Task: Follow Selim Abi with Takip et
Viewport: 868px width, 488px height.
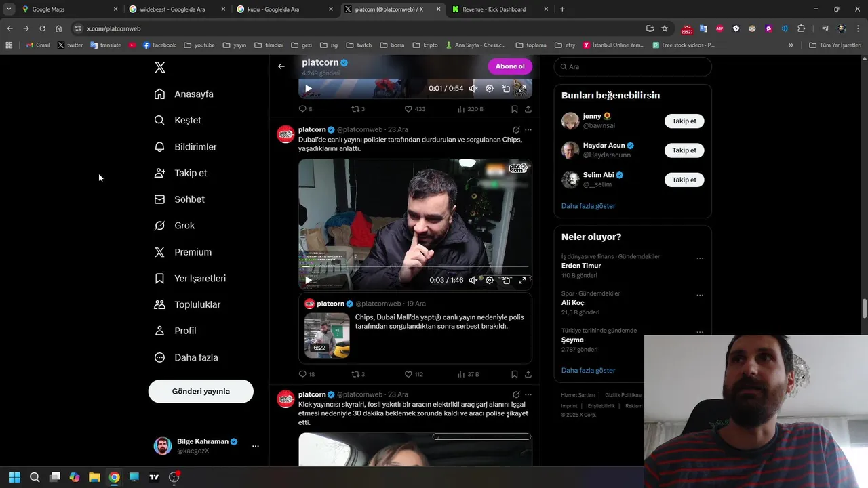Action: click(684, 180)
